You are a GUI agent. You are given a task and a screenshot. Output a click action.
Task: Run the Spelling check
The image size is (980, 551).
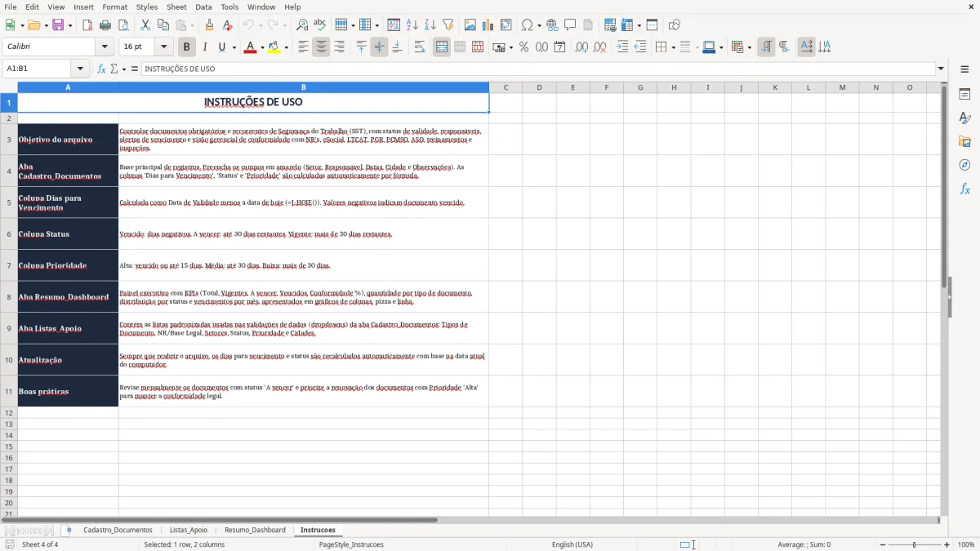[320, 25]
